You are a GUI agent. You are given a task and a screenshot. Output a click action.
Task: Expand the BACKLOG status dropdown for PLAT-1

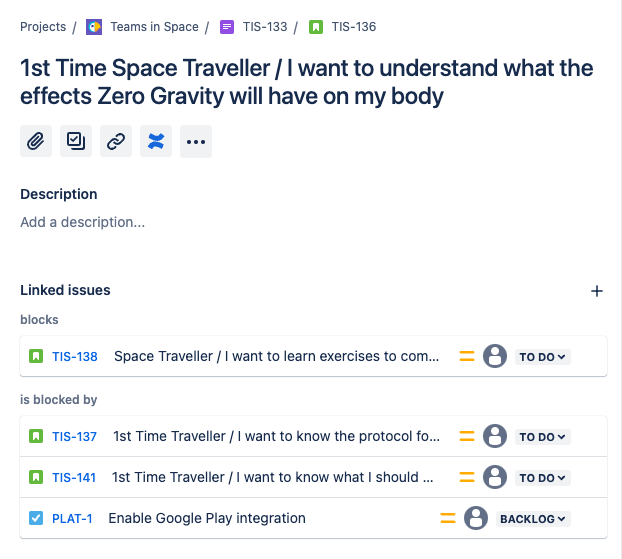[x=533, y=518]
